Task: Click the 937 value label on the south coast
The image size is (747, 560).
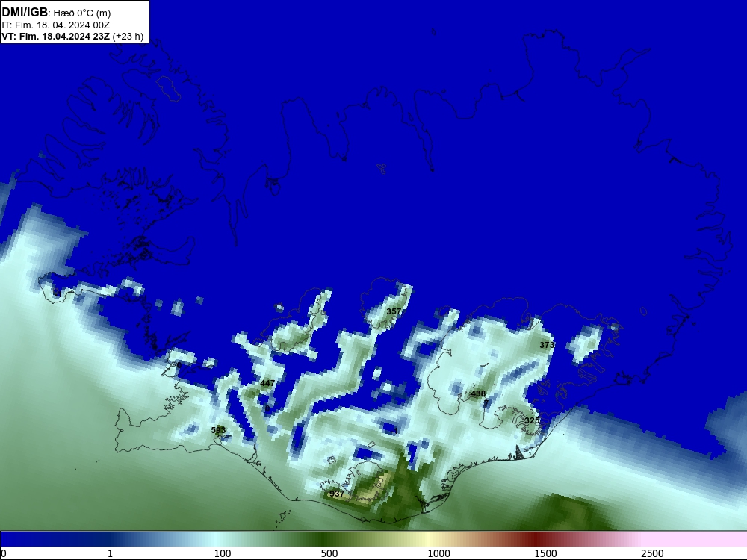Action: [337, 494]
